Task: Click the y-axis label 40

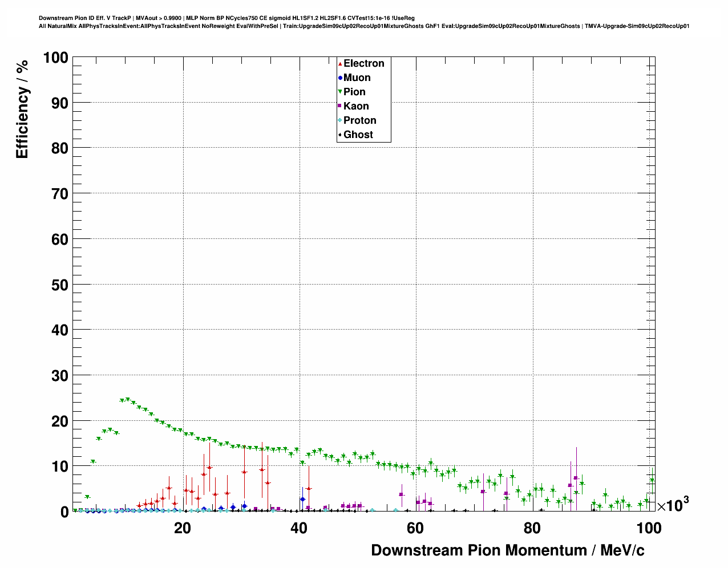Action: point(60,330)
